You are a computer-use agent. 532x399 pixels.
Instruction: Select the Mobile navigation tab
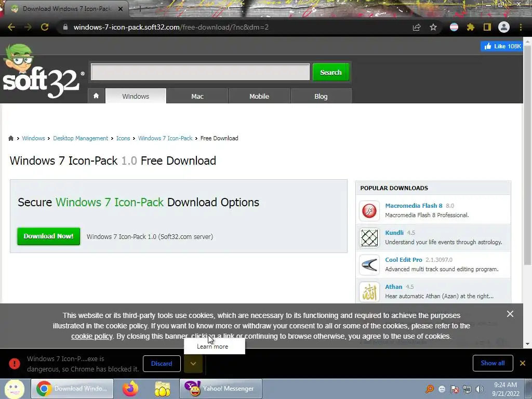point(259,96)
